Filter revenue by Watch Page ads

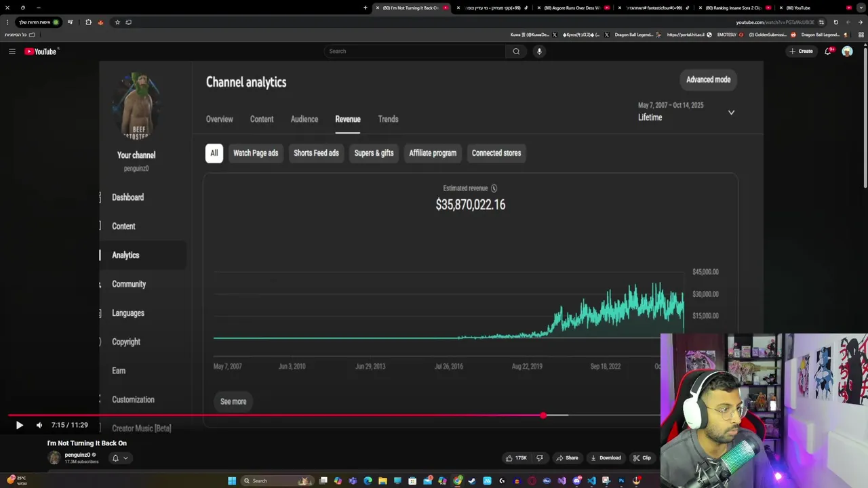[256, 153]
